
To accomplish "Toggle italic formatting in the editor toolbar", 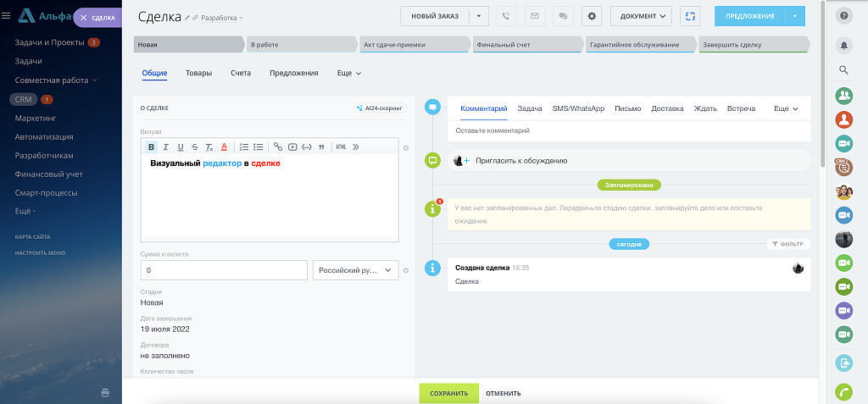I will pyautogui.click(x=166, y=147).
